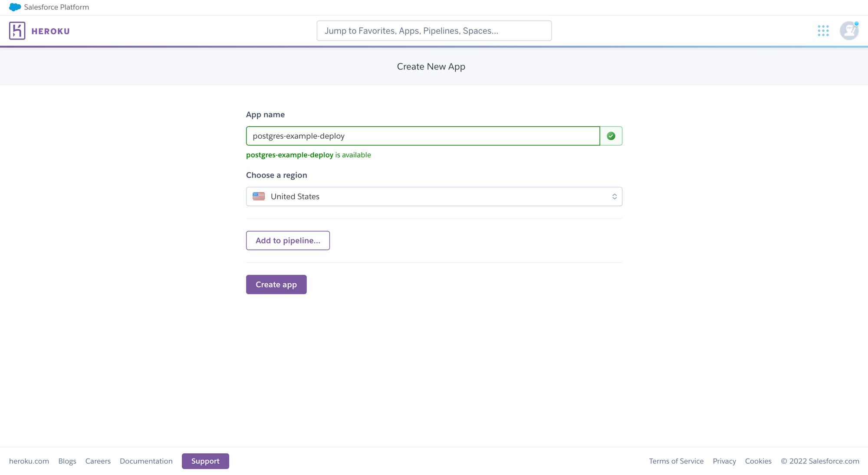
Task: Click into the App name field
Action: [x=423, y=136]
